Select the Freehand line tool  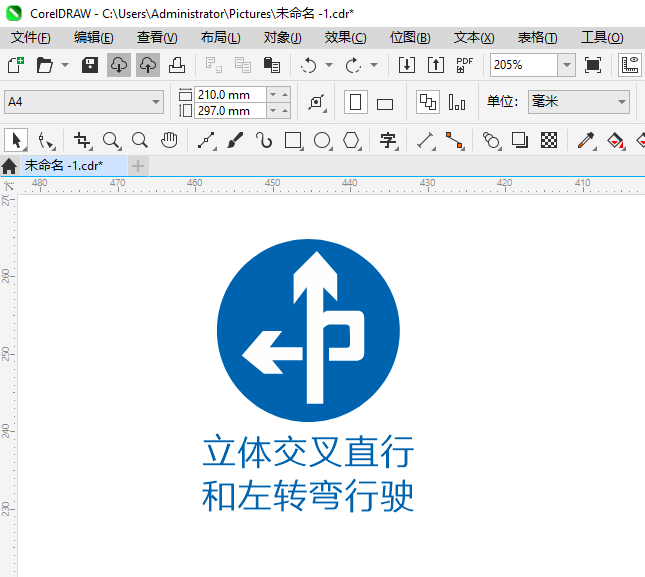coord(206,141)
